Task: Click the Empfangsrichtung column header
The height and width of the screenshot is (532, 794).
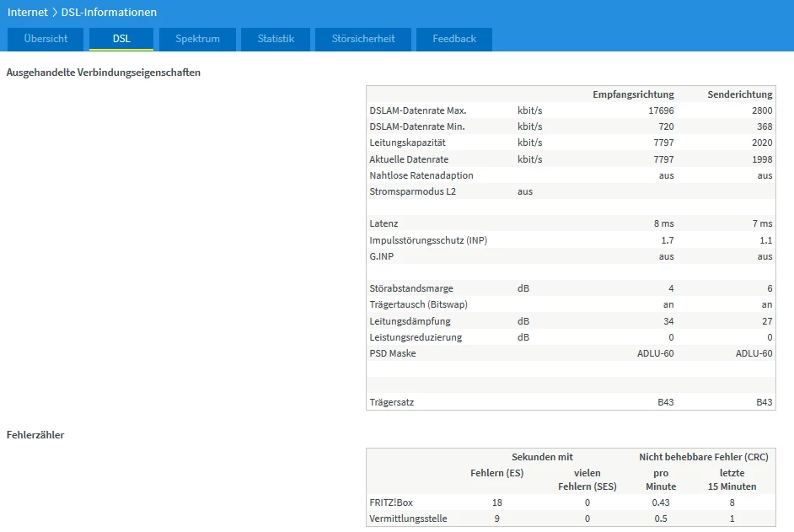Action: coord(633,94)
